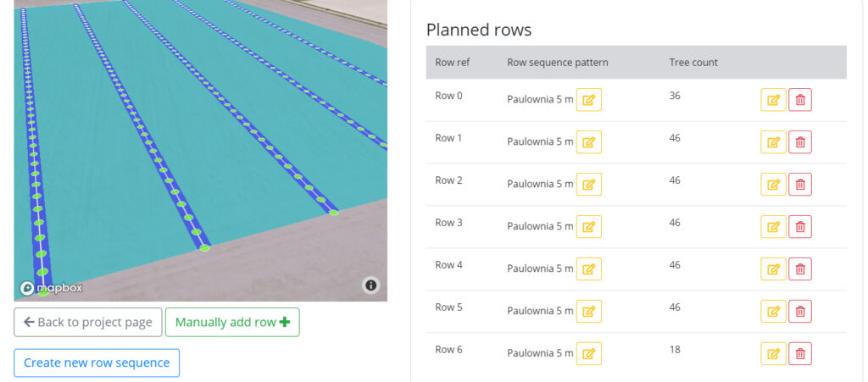
Task: Create new row sequence
Action: coord(97,363)
